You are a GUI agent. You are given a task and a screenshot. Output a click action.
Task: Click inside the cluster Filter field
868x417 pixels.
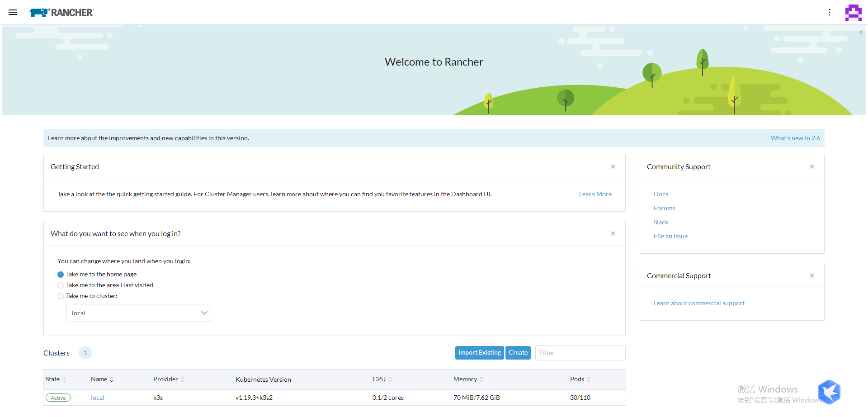pyautogui.click(x=580, y=352)
